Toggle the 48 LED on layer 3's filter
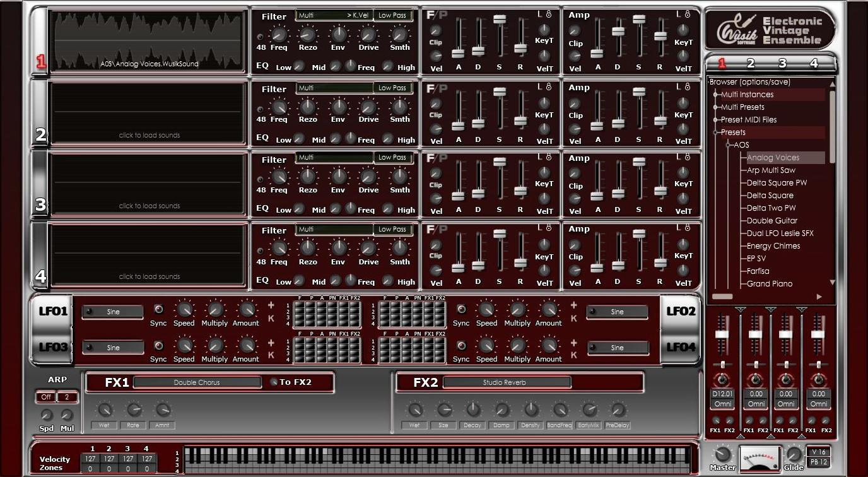868x477 pixels. 260,179
